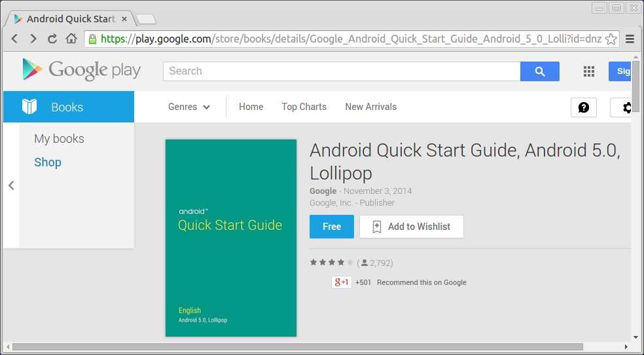The image size is (644, 355).
Task: Click the horizontal scrollbar left arrow
Action: [8, 346]
